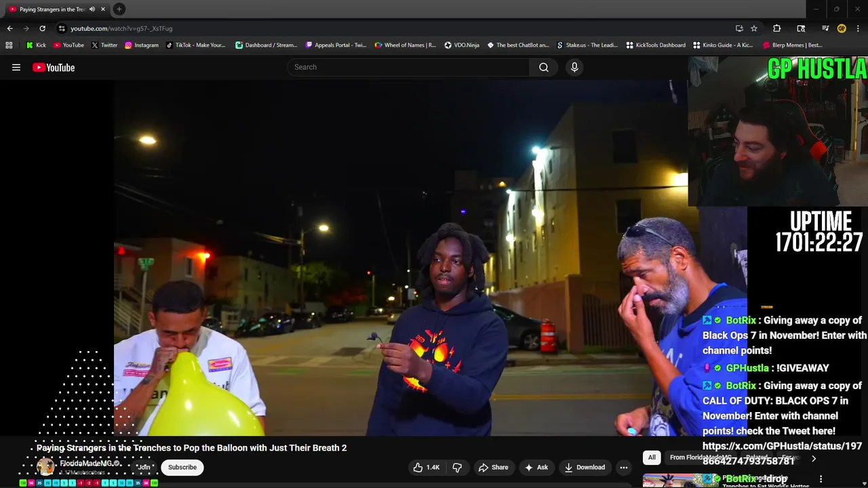This screenshot has width=868, height=488.
Task: Go forward with the browser forward arrow
Action: [26, 28]
